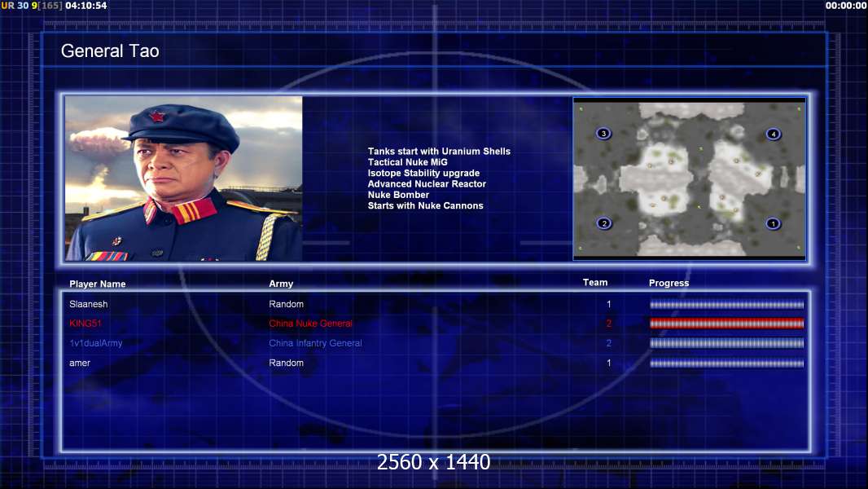The height and width of the screenshot is (489, 868).
Task: Click Random army in Slaanesh row
Action: 286,304
